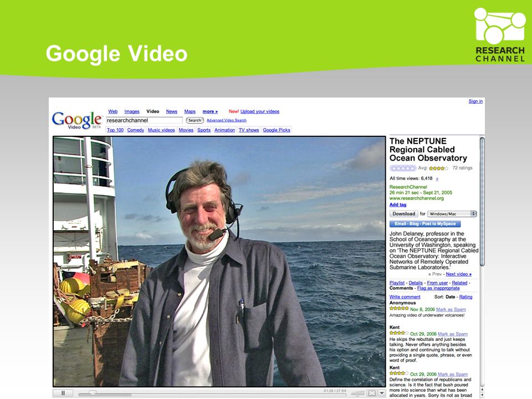Open Google Picks category
Viewport: 532px width, 399px height.
(x=277, y=130)
